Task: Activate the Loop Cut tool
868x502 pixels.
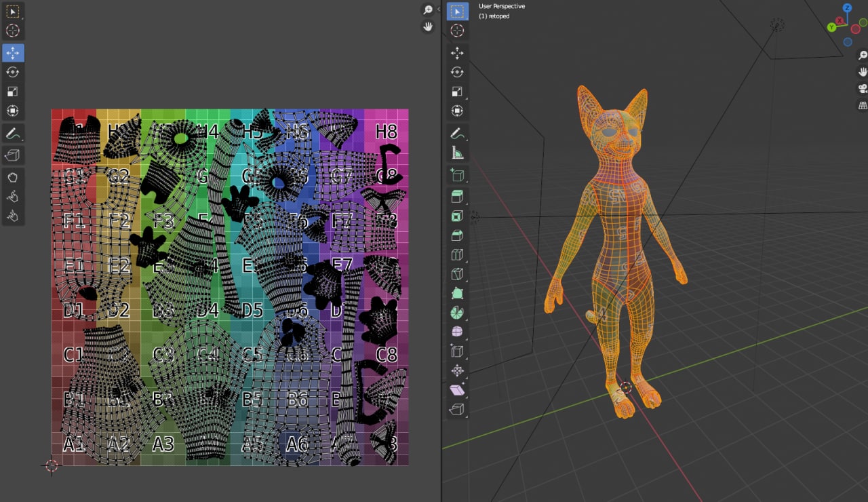Action: pos(458,255)
